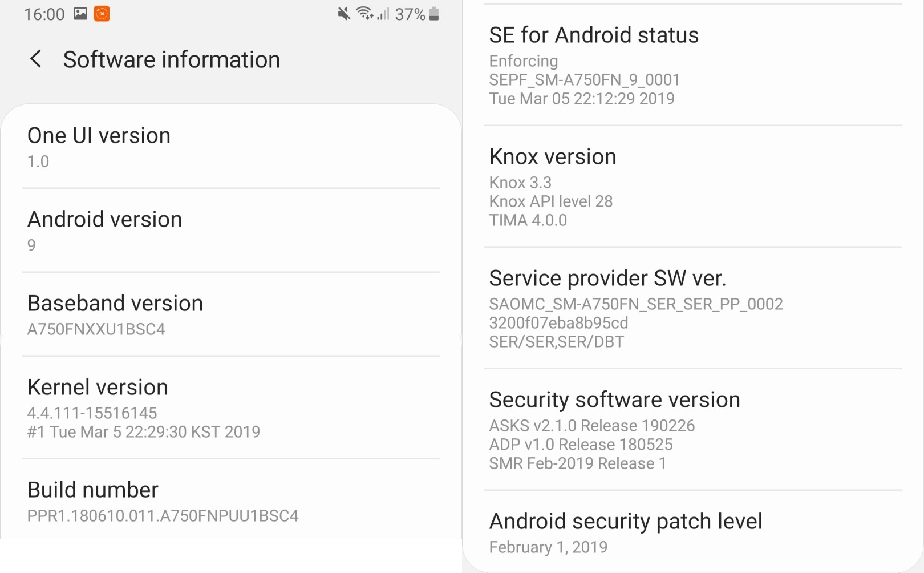924x573 pixels.
Task: Tap the 16:00 clock in status bar
Action: pos(44,14)
